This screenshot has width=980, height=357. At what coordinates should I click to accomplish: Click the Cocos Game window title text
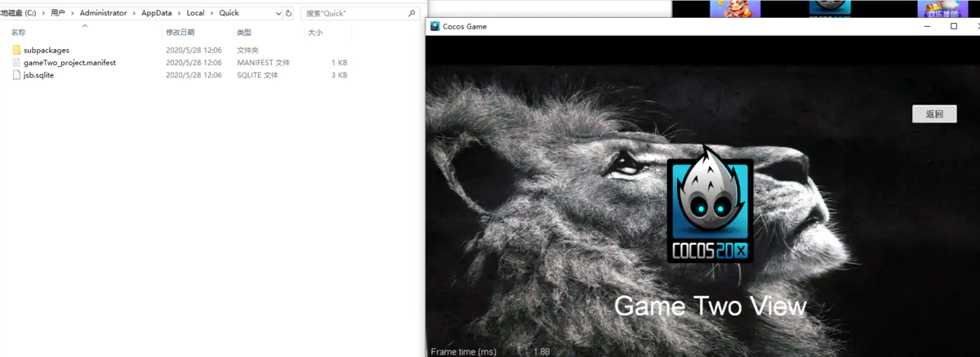tap(465, 26)
